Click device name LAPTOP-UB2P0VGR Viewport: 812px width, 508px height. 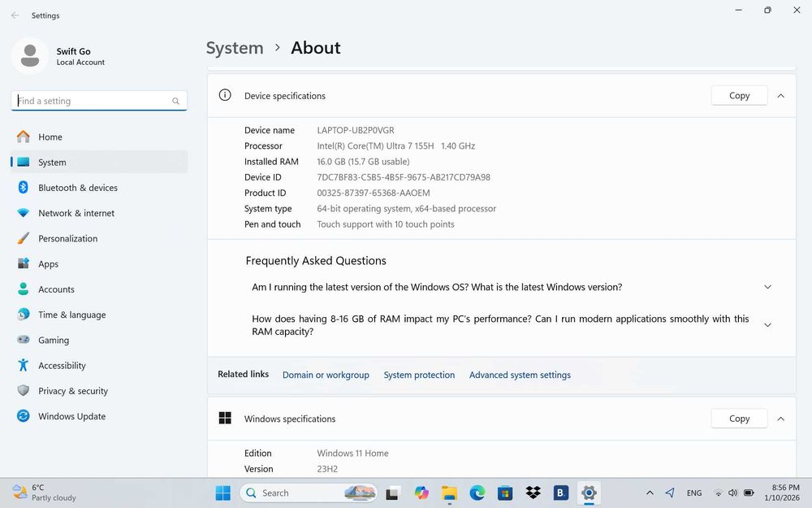coord(356,130)
